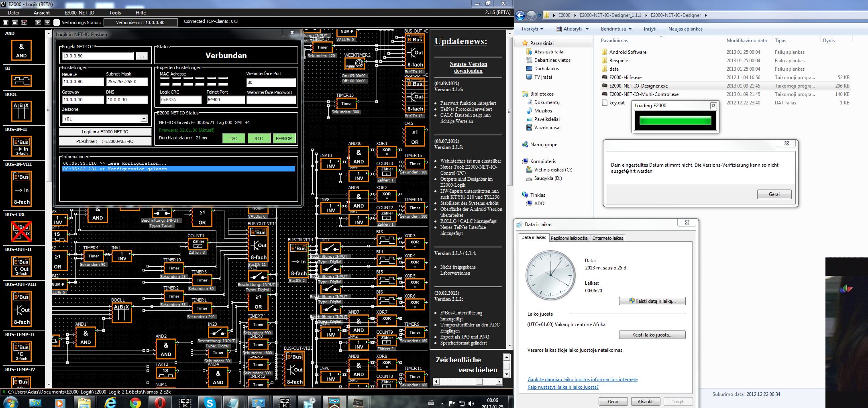Click the new file toolbar icon
Viewport: 868px width, 408px height.
coord(6,22)
